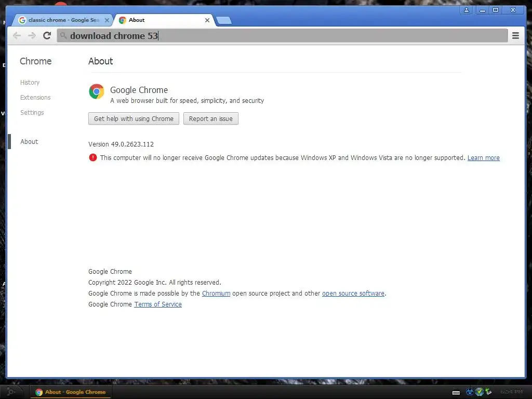532x399 pixels.
Task: Select the About tab
Action: (x=165, y=20)
